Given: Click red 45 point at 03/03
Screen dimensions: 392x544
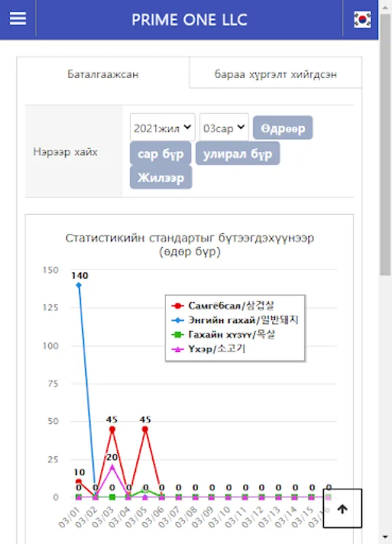Looking at the screenshot, I should coord(112,429).
